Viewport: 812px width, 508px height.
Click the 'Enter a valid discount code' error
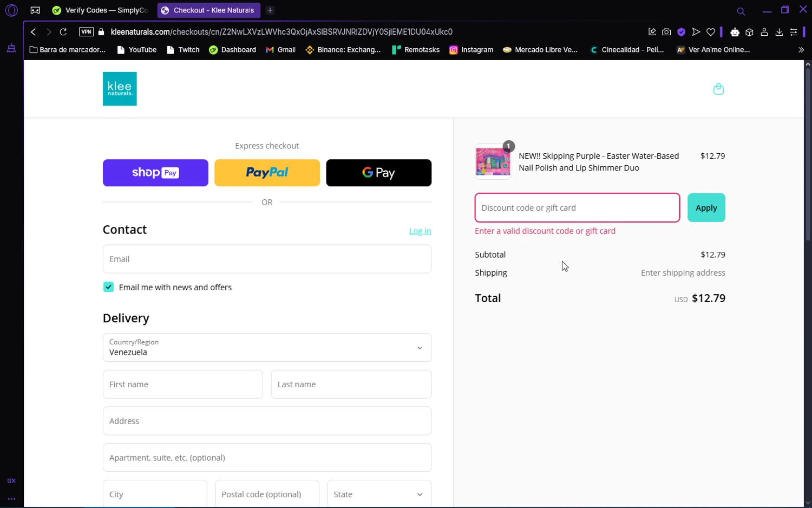[x=545, y=231]
